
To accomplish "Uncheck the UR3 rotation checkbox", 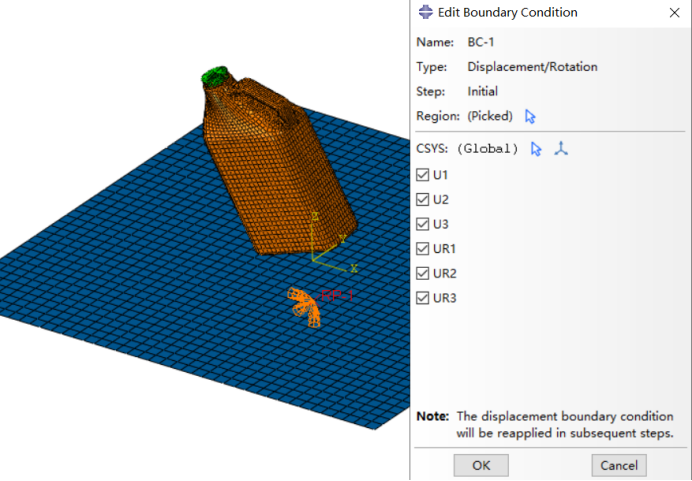I will point(422,298).
